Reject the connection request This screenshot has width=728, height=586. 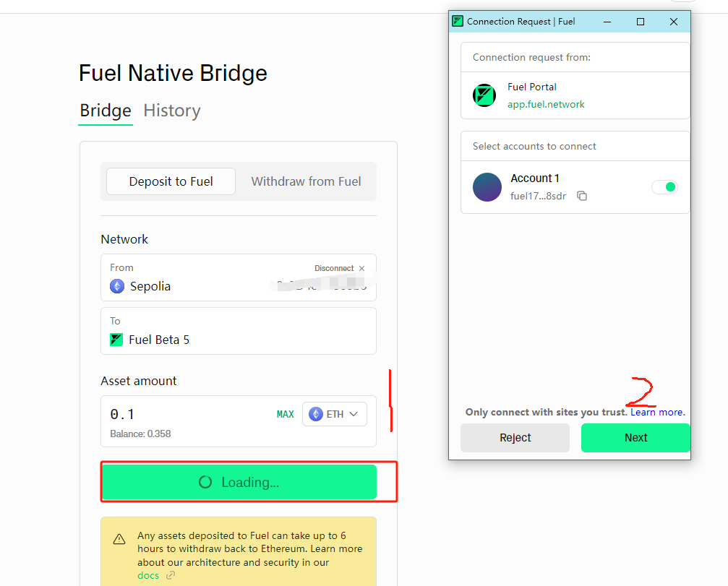click(x=515, y=438)
